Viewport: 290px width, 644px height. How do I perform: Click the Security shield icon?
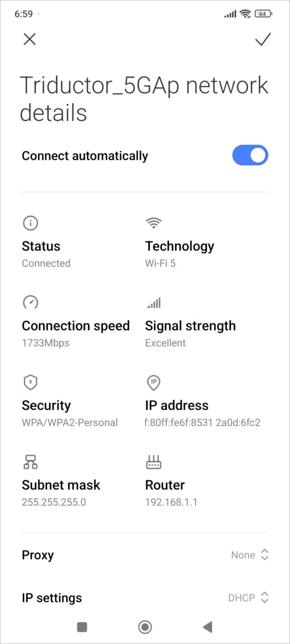pyautogui.click(x=30, y=382)
